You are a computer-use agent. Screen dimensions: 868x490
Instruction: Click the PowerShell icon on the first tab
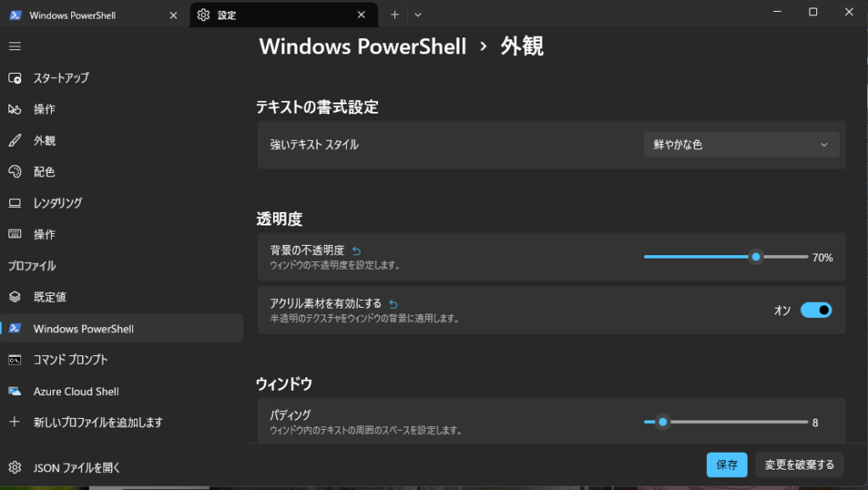[15, 15]
